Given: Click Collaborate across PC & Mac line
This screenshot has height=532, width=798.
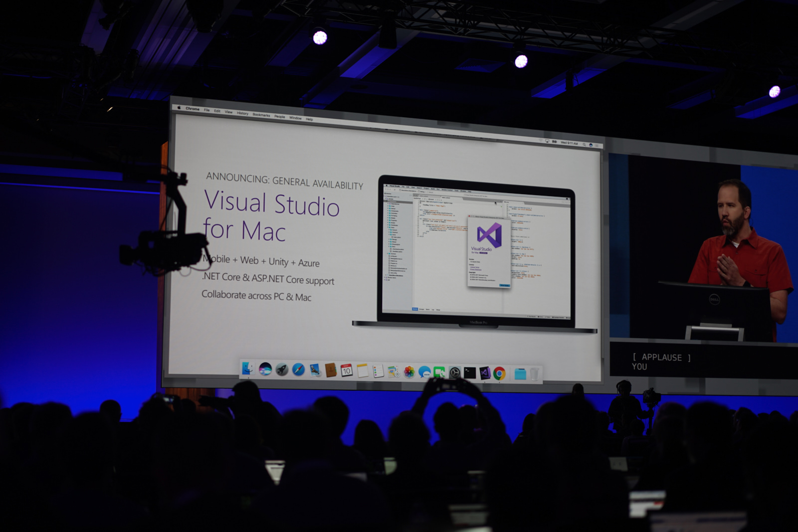Looking at the screenshot, I should click(x=256, y=296).
